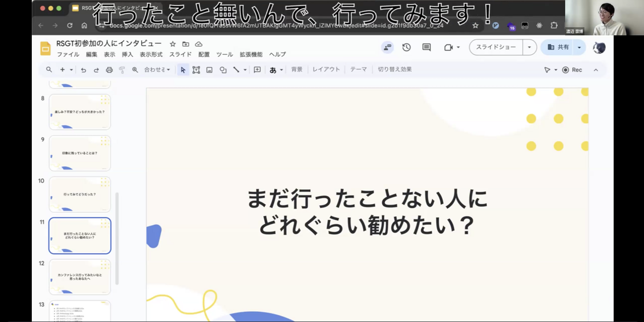Undo the last action
644x322 pixels.
point(83,70)
